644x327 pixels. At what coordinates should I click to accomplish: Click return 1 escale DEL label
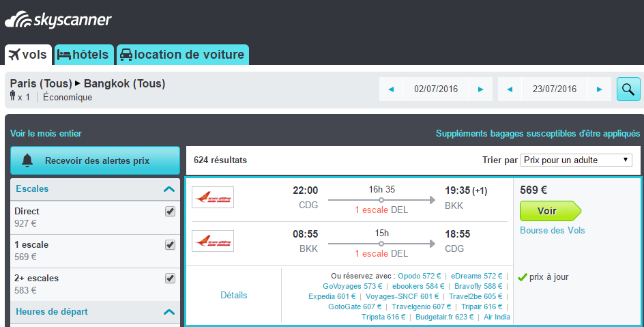coord(381,253)
